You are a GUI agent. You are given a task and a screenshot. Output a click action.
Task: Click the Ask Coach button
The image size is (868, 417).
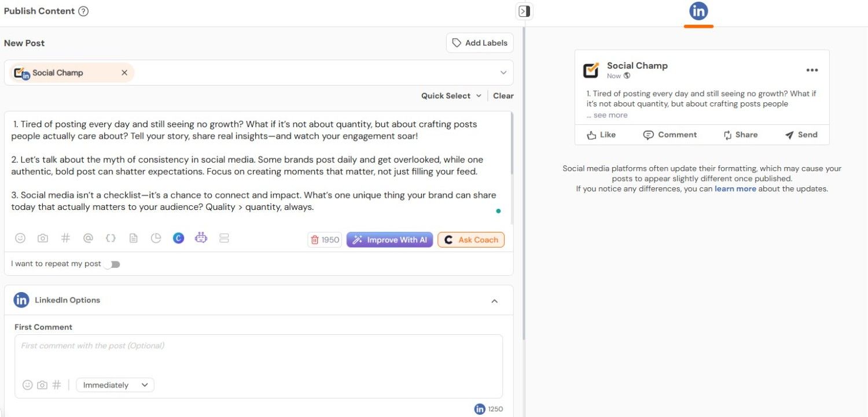(471, 239)
